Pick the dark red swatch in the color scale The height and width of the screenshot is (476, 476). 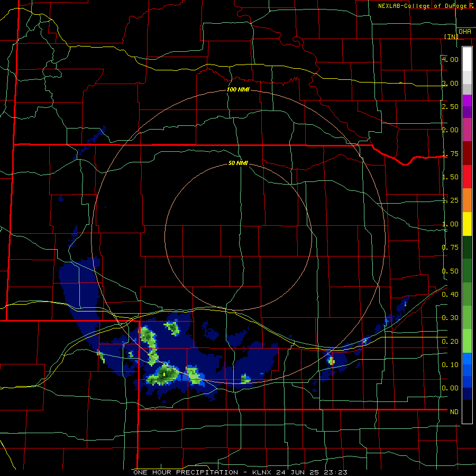pyautogui.click(x=467, y=153)
